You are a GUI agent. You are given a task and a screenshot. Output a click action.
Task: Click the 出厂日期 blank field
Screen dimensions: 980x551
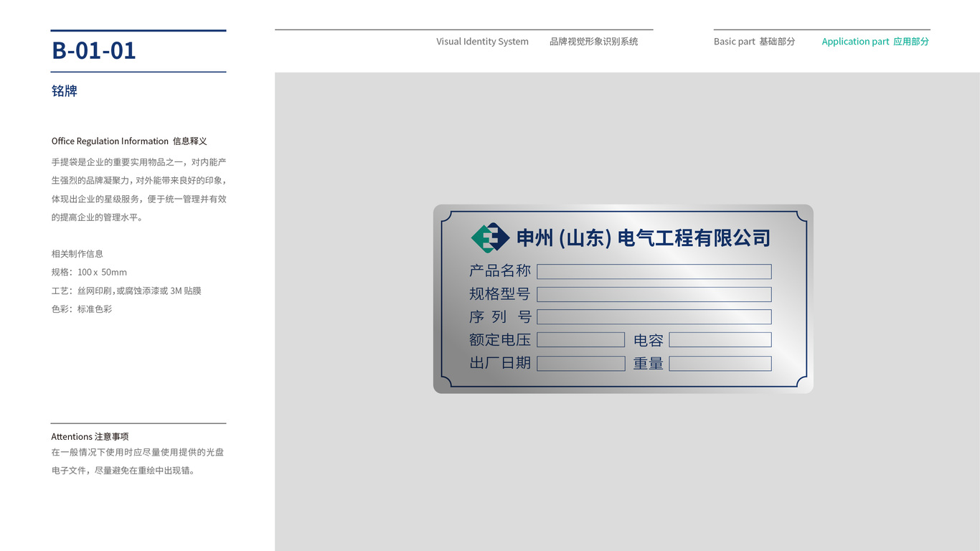(x=581, y=363)
